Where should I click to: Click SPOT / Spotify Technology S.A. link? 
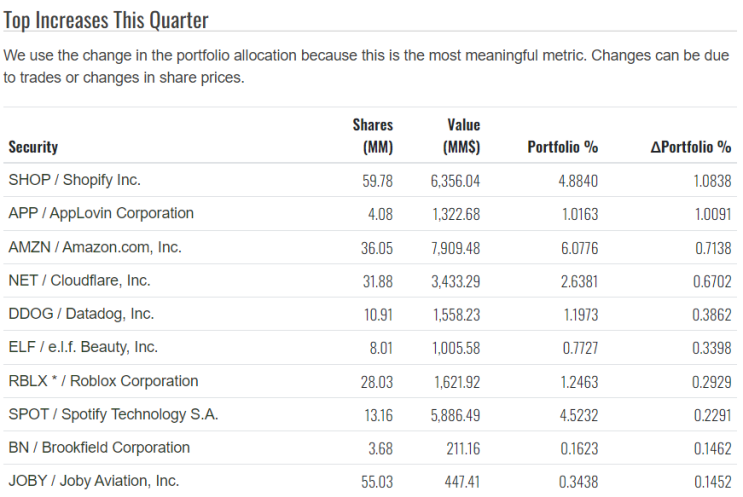pos(113,414)
